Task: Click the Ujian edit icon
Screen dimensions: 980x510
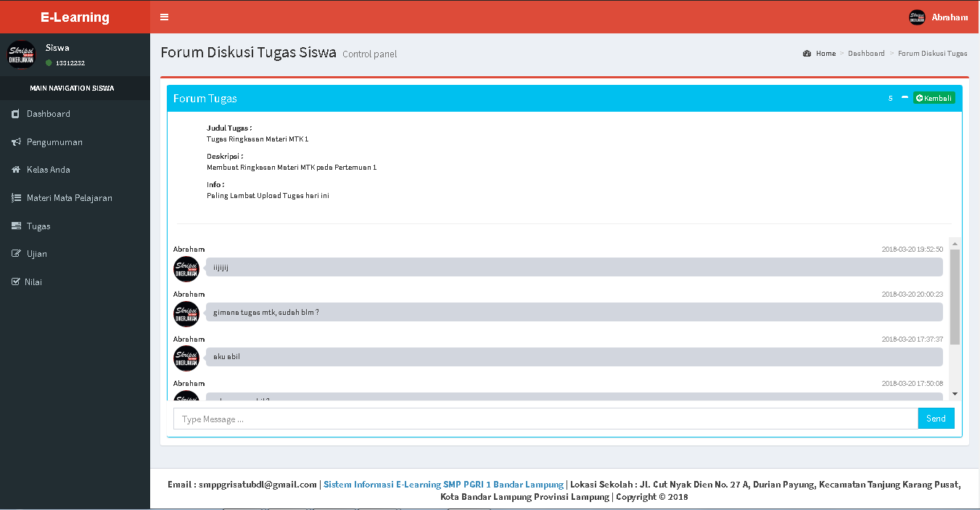Action: click(16, 254)
